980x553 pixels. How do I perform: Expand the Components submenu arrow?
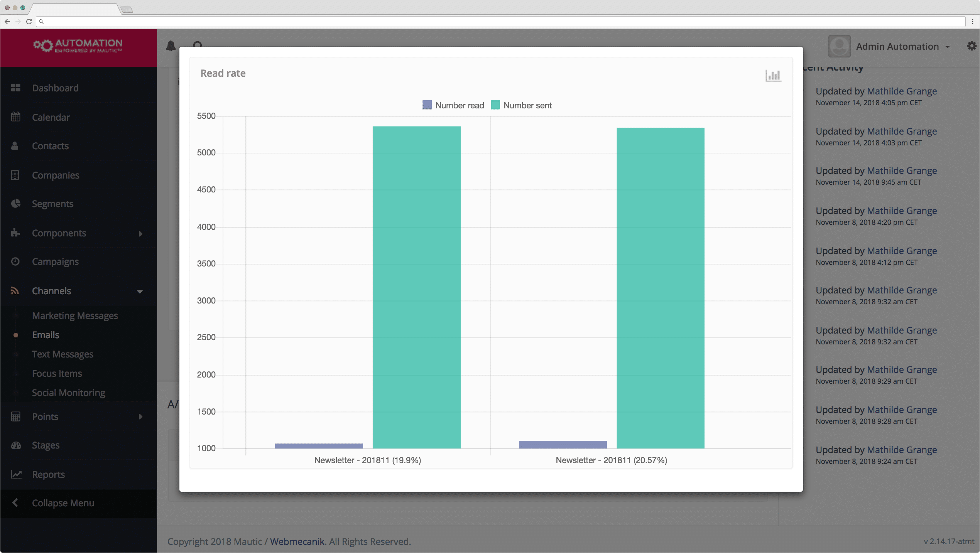[140, 233]
